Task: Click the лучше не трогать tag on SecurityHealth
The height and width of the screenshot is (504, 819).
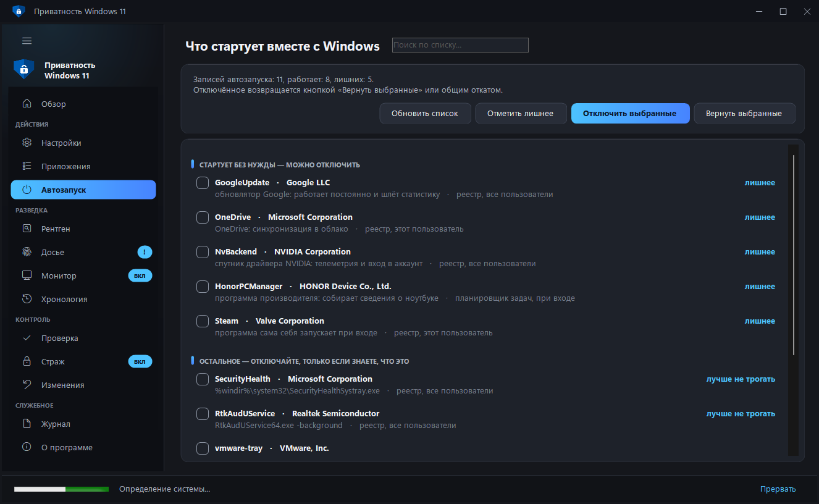Action: tap(741, 379)
